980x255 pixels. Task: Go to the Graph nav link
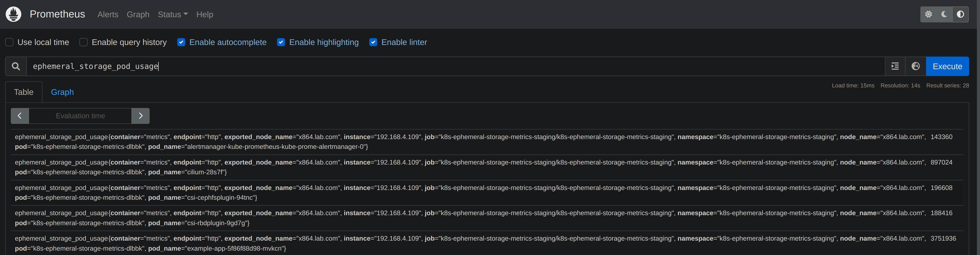(138, 14)
